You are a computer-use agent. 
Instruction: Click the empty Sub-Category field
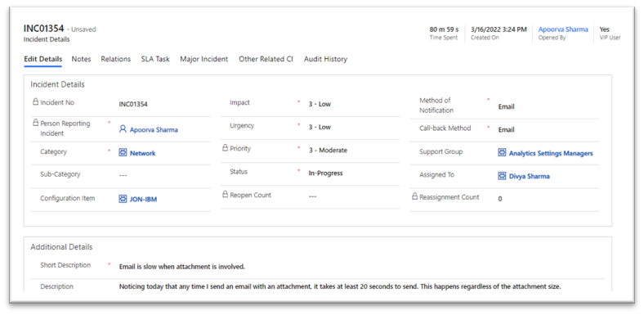pos(164,175)
